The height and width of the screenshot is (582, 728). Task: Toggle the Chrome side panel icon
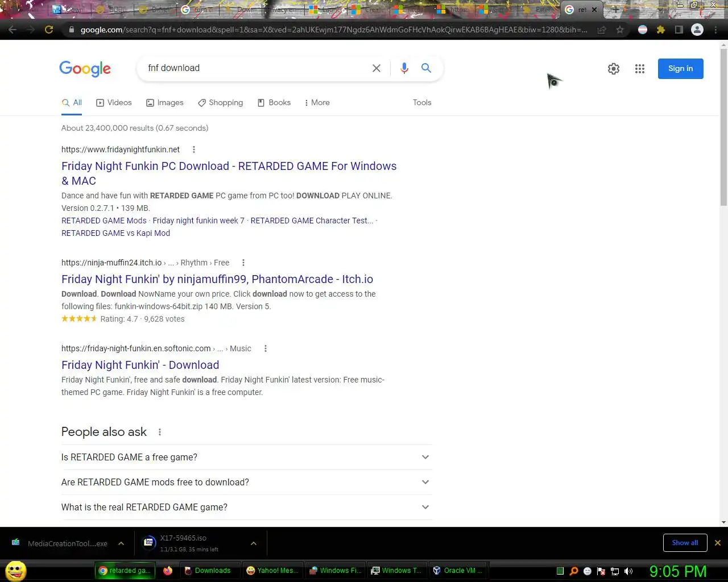pyautogui.click(x=679, y=30)
